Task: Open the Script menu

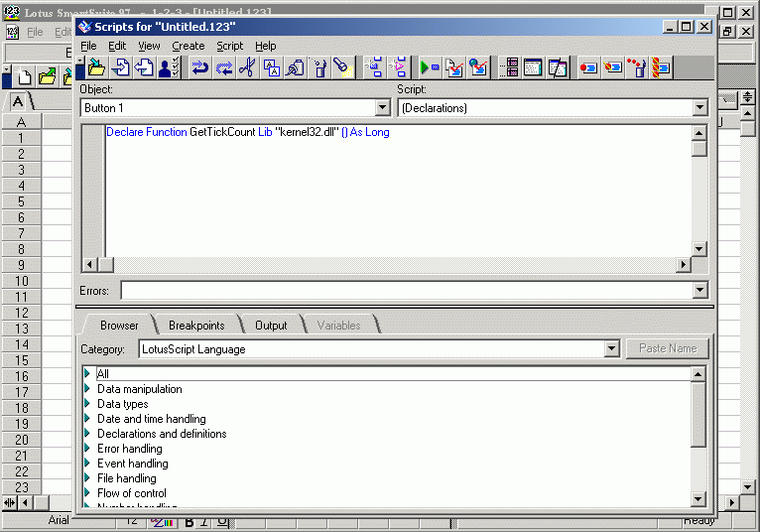Action: [x=229, y=46]
